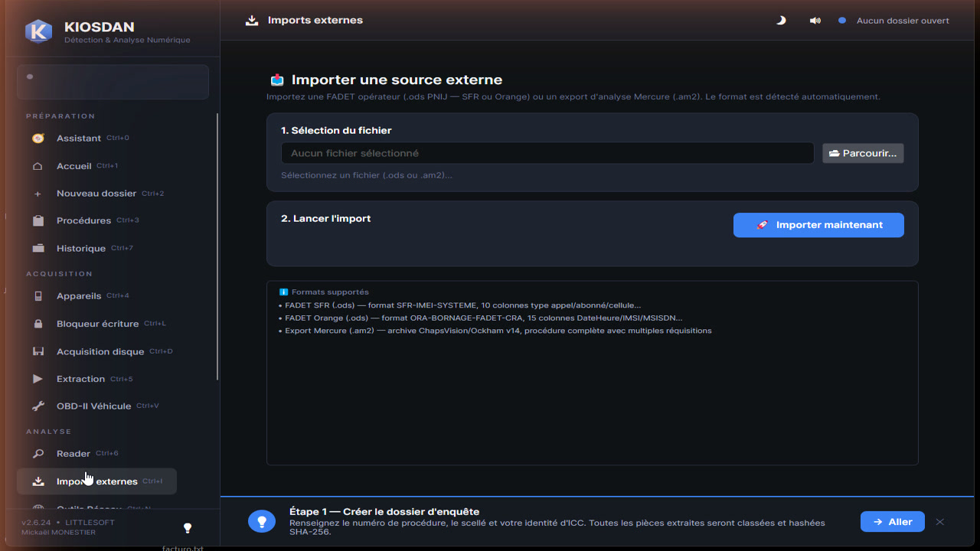Viewport: 980px width, 551px height.
Task: Click the rocket icon on import button
Action: (762, 225)
